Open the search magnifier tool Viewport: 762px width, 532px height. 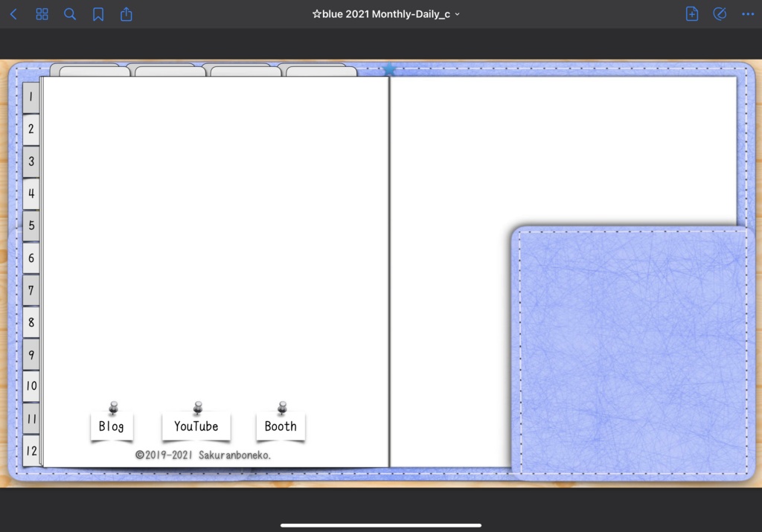click(x=70, y=14)
